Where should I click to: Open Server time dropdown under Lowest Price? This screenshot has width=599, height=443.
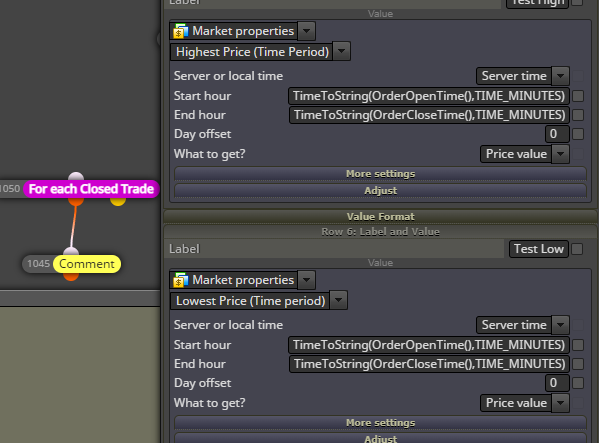(560, 325)
